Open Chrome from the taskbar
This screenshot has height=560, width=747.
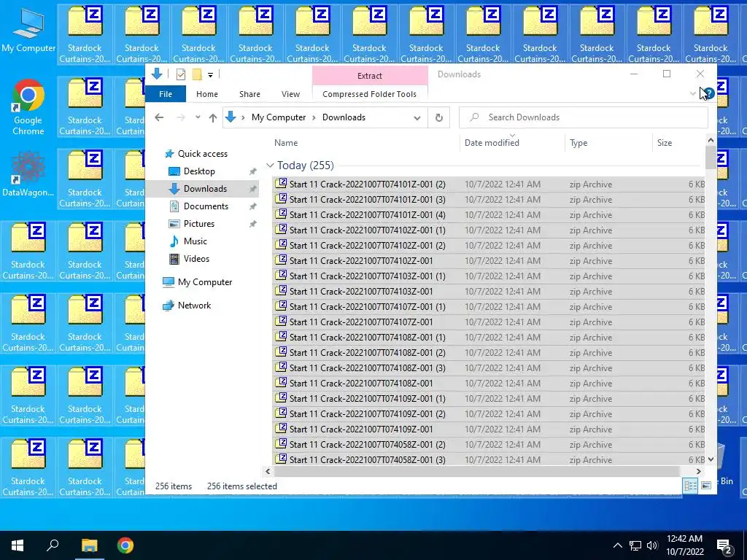pyautogui.click(x=125, y=545)
